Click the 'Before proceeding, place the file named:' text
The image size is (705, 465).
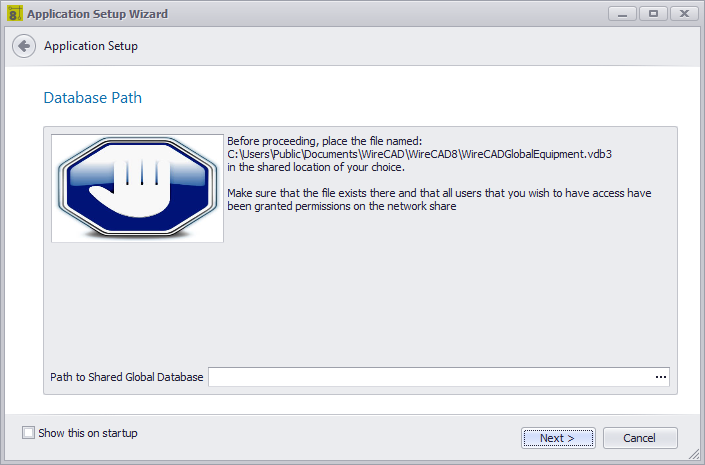tap(324, 141)
